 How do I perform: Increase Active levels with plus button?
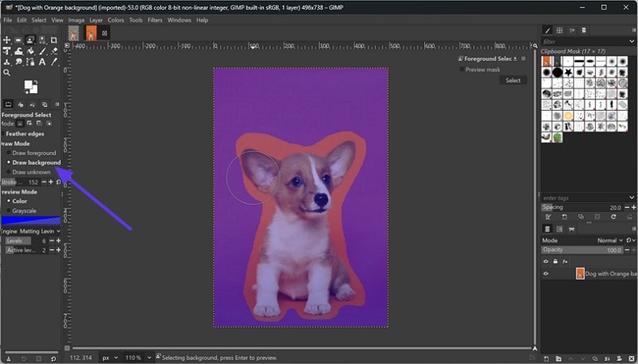click(x=58, y=250)
